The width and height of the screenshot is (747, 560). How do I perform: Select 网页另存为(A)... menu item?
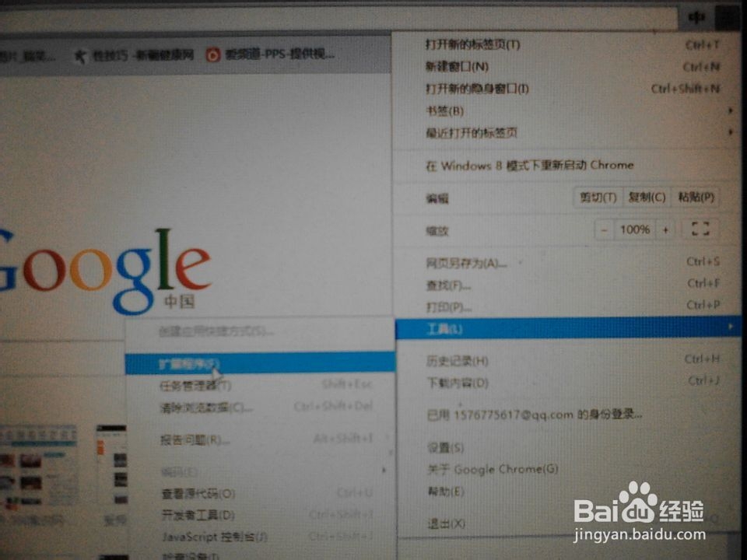point(566,262)
